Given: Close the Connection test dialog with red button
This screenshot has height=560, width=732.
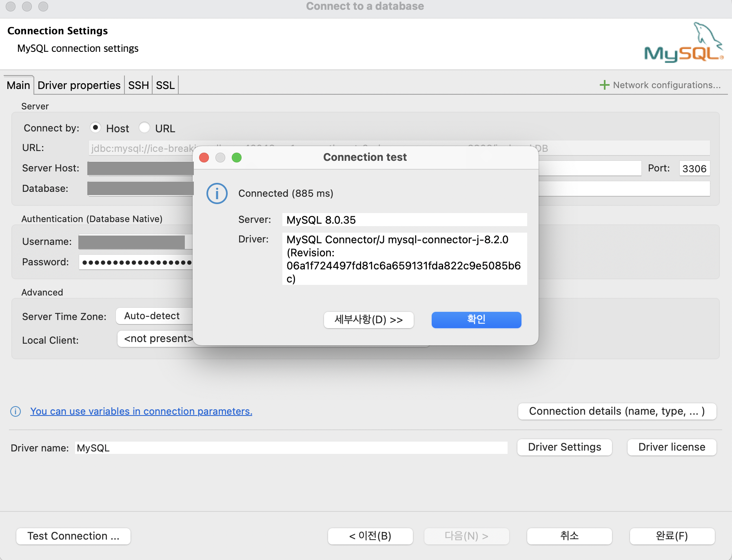Looking at the screenshot, I should click(x=204, y=158).
